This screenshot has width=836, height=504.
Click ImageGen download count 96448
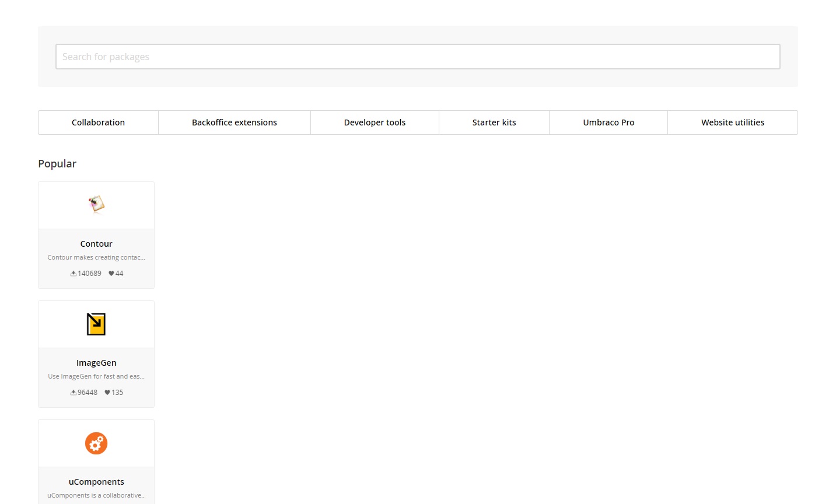click(x=88, y=393)
